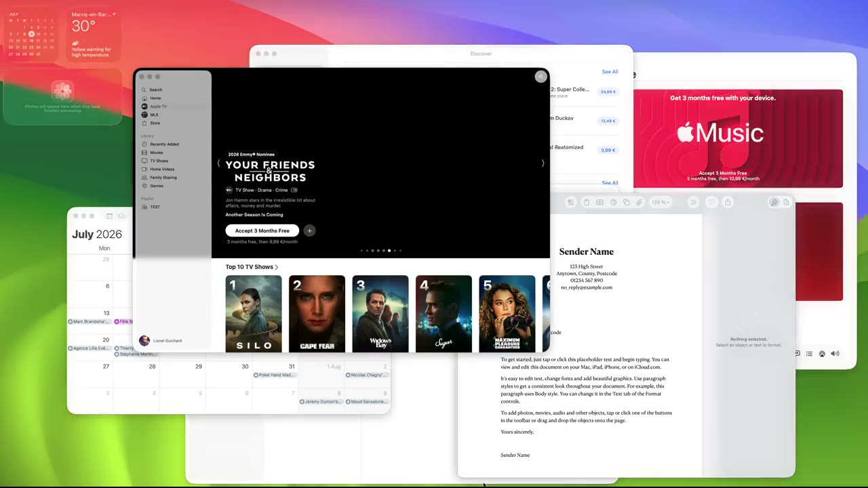Click Accept 3 Months Free in TV app

[262, 230]
